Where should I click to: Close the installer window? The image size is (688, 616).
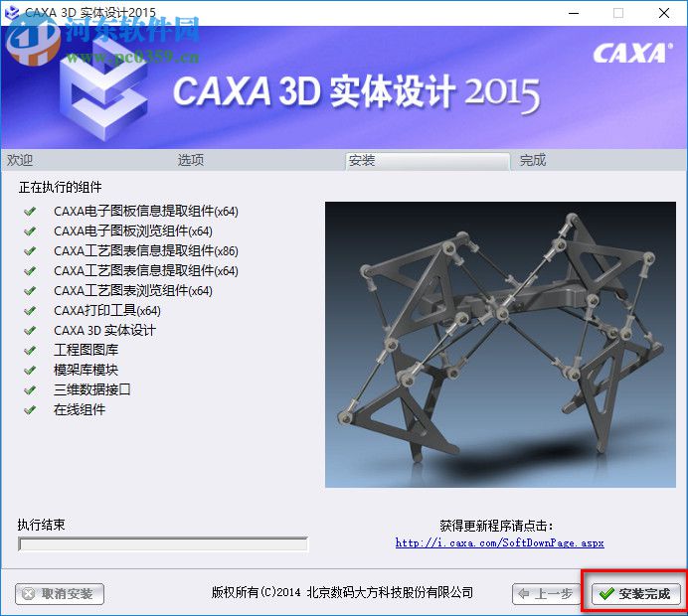(664, 13)
